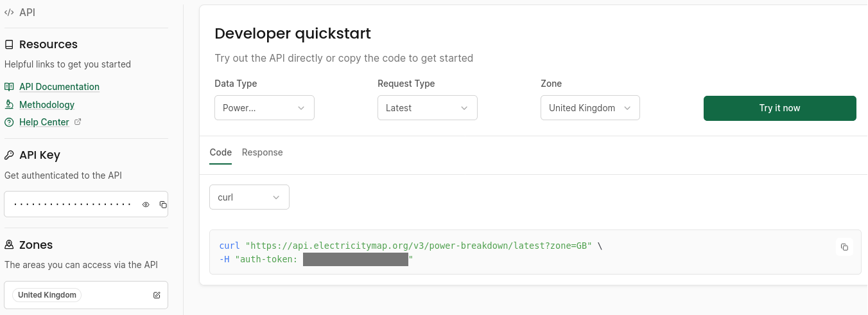Reveal the API key with the eye icon
This screenshot has width=868, height=315.
pos(146,204)
